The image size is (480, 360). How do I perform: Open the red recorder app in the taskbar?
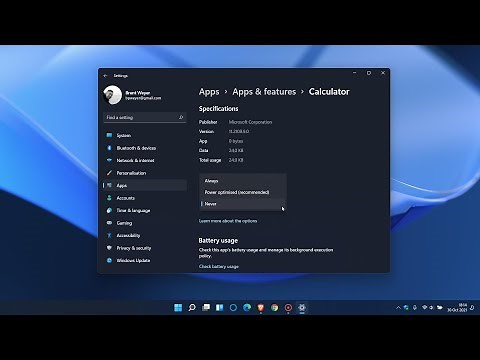[x=288, y=307]
